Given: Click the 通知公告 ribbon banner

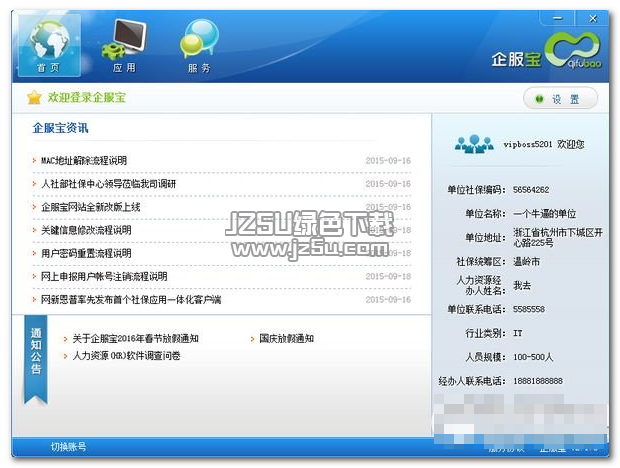Looking at the screenshot, I should (36, 359).
